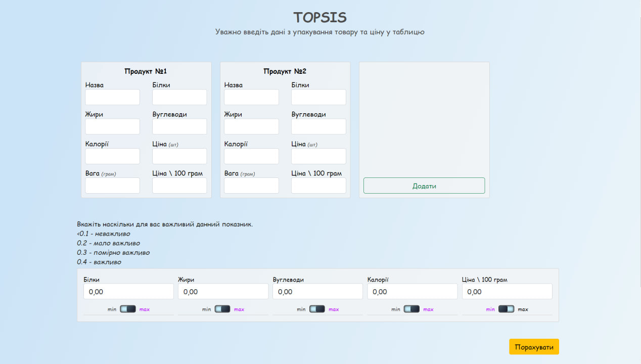Viewport: 641px width, 364px height.
Task: Click the Жири weight input showing 0,00
Action: (223, 291)
